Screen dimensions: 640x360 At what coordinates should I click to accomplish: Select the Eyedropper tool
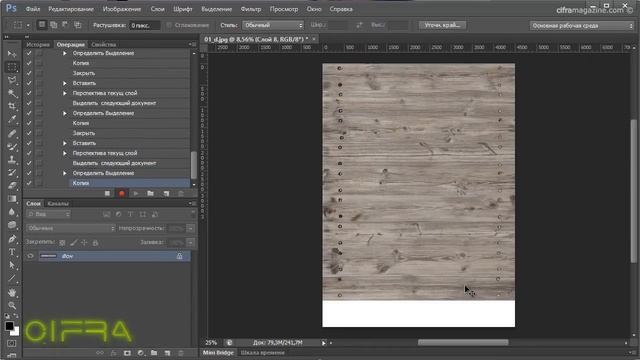[12, 119]
